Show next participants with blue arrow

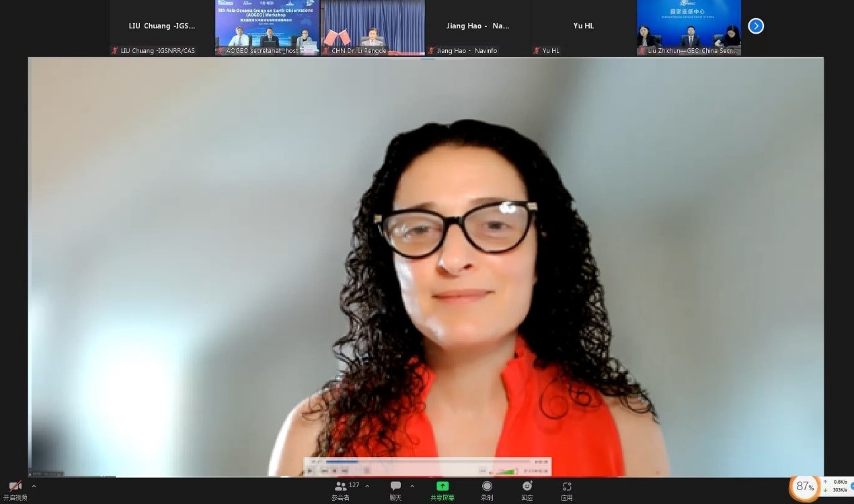click(756, 26)
